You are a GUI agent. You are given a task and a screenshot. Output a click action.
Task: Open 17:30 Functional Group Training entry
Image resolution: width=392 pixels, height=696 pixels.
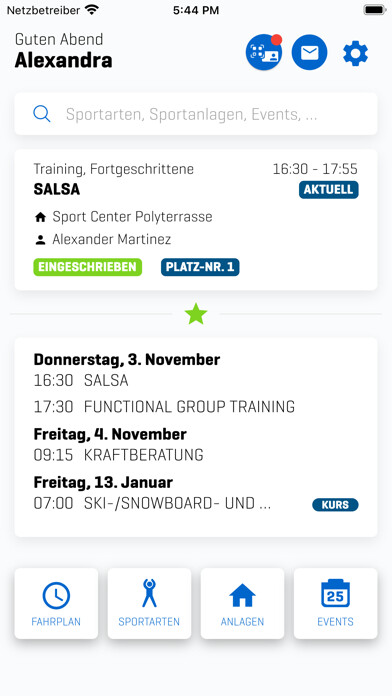click(164, 407)
